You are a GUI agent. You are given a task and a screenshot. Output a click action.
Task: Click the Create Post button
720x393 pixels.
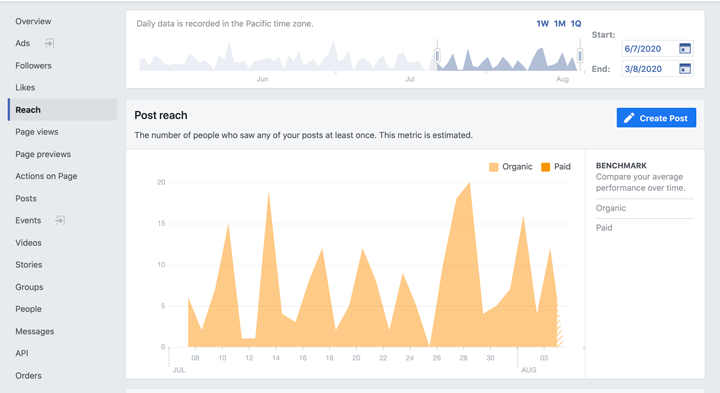(x=656, y=118)
